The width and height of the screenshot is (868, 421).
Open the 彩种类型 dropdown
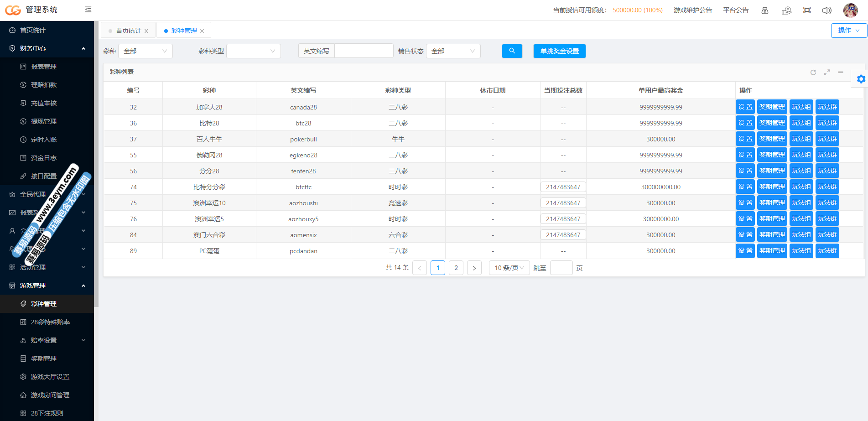tap(254, 51)
